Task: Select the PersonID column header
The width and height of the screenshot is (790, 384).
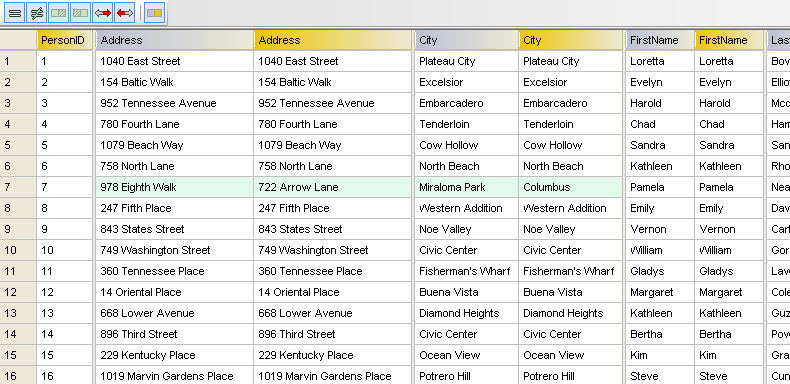Action: (x=64, y=40)
